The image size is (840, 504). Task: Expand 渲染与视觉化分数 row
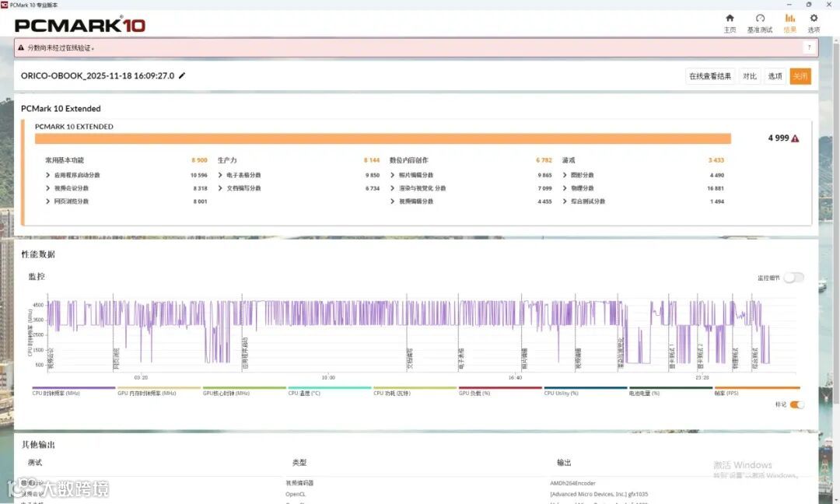(x=392, y=188)
